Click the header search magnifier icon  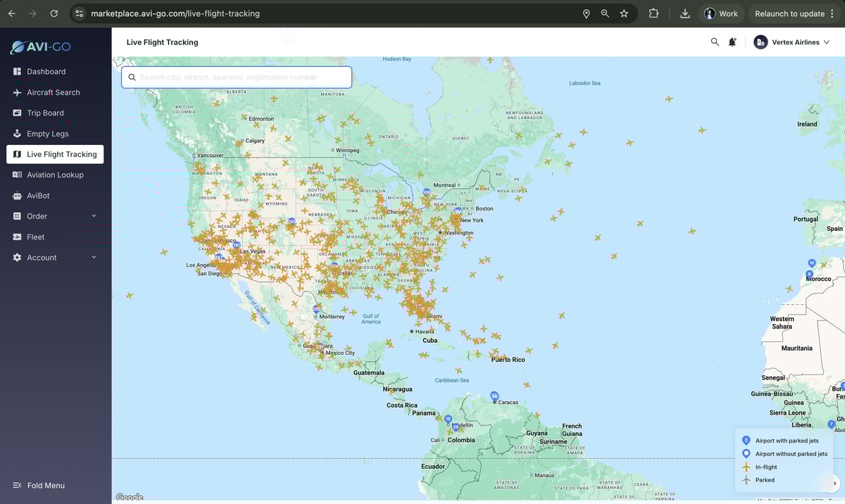[x=715, y=42]
